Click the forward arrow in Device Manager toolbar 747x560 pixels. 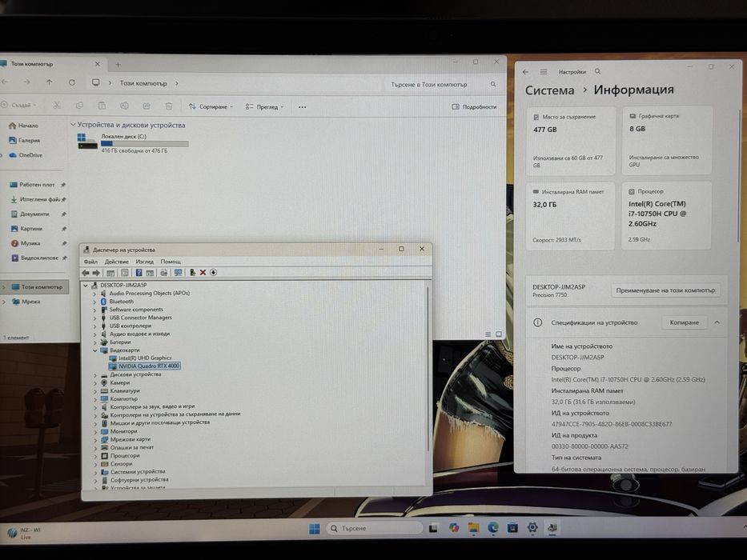coord(96,273)
